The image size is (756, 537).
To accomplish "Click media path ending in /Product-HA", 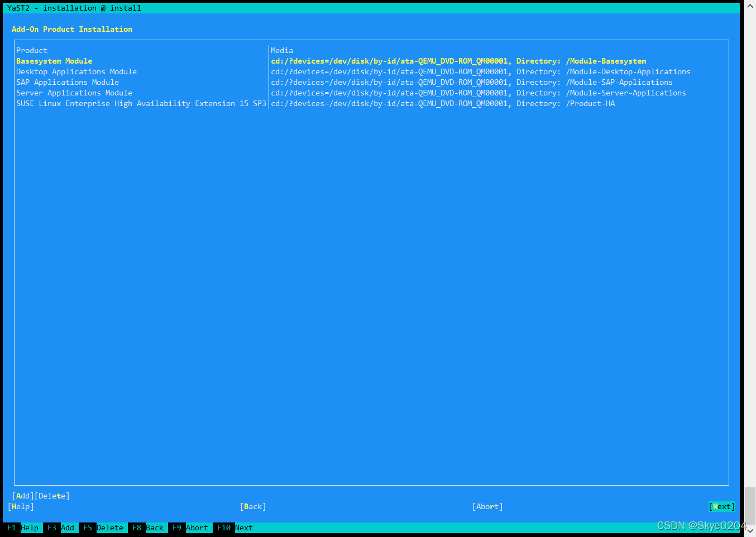I will tap(443, 104).
